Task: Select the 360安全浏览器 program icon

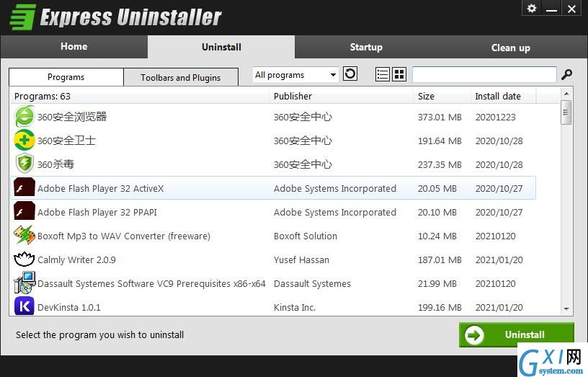Action: 24,116
